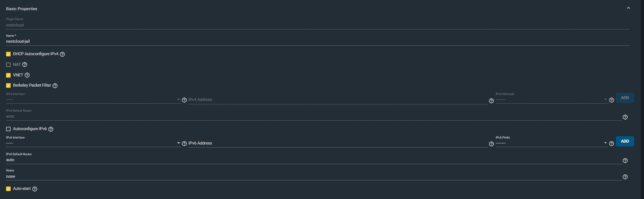Image resolution: width=644 pixels, height=199 pixels.
Task: Open Berkeley Packet Filter help icon
Action: pyautogui.click(x=55, y=86)
